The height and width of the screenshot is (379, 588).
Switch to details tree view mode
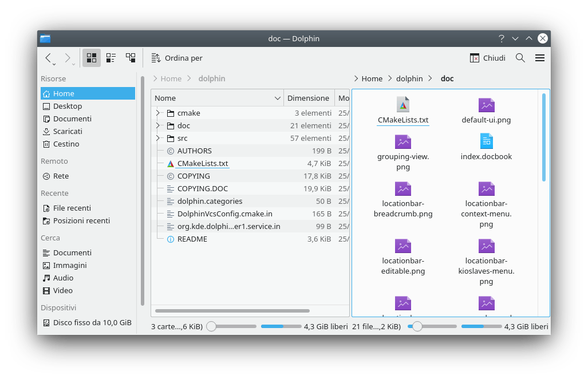click(131, 58)
